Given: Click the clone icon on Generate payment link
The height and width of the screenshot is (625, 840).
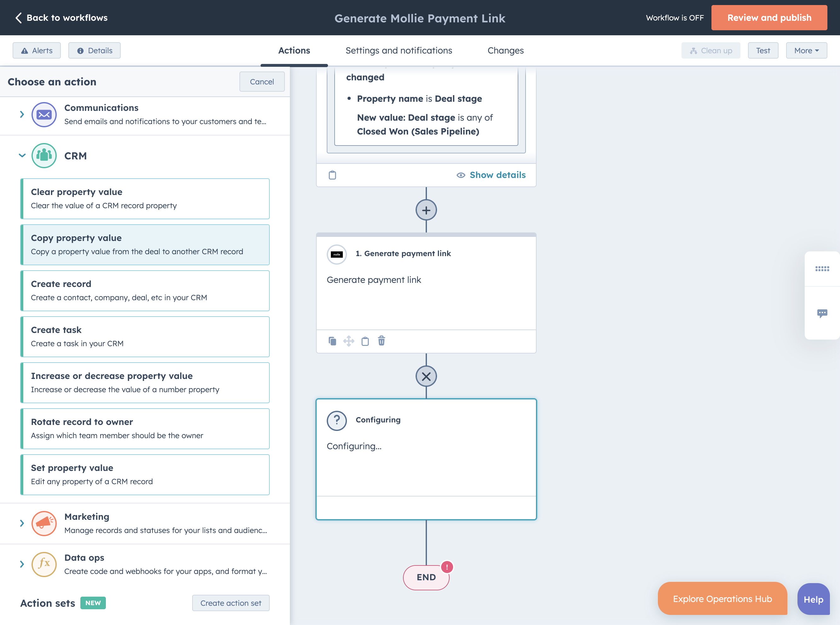Looking at the screenshot, I should tap(332, 341).
